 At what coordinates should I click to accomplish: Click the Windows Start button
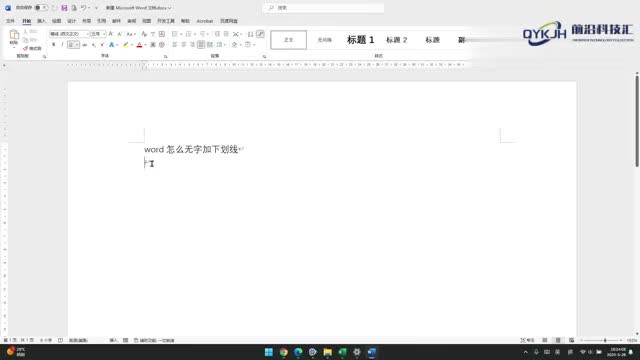269,352
